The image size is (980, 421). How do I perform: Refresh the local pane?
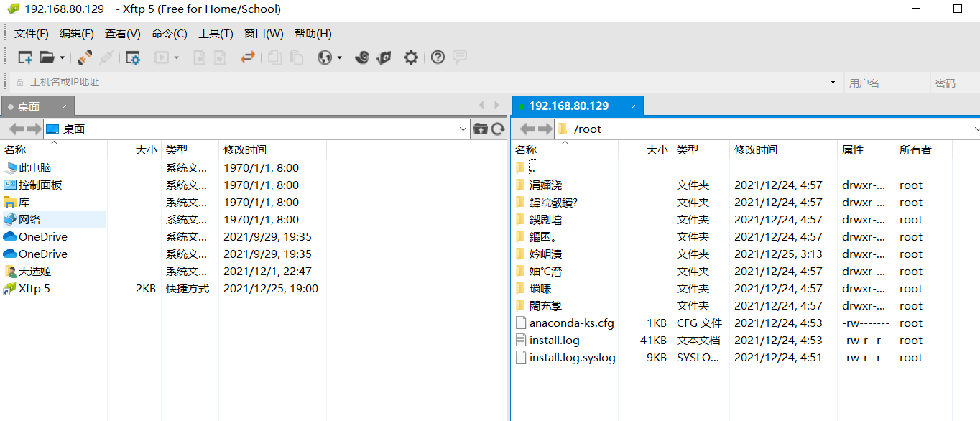(498, 129)
